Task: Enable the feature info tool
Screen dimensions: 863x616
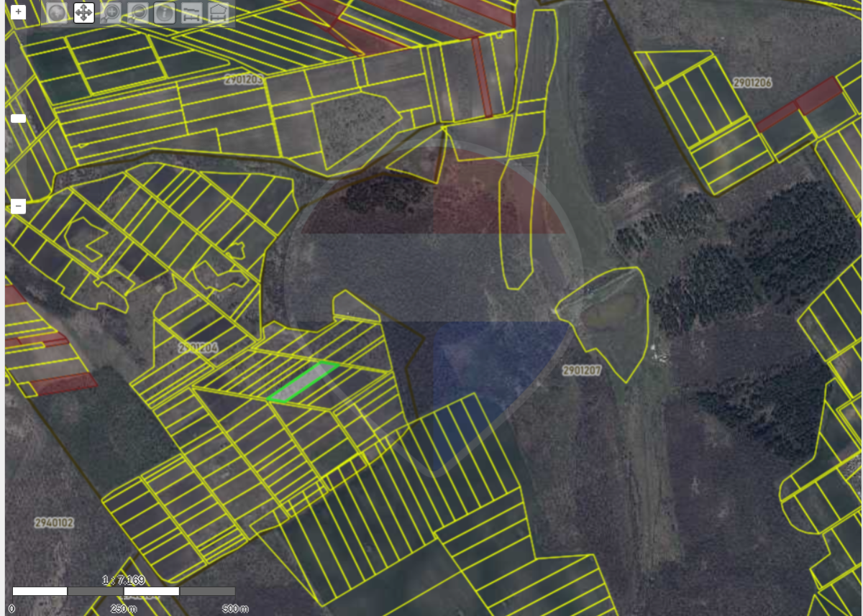Action: [164, 12]
